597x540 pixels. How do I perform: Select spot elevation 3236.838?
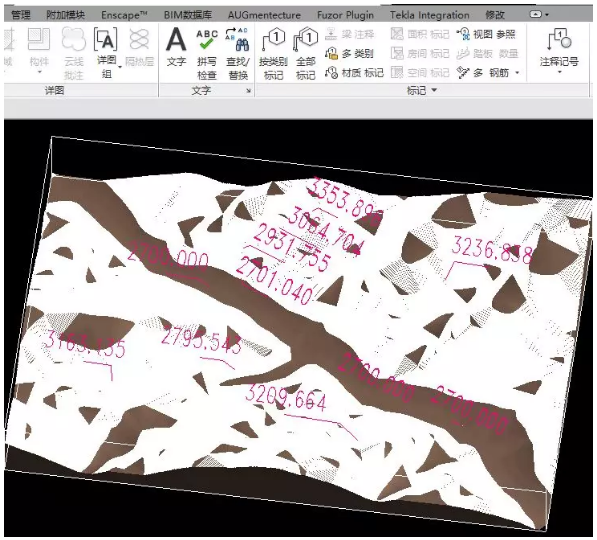coord(492,250)
